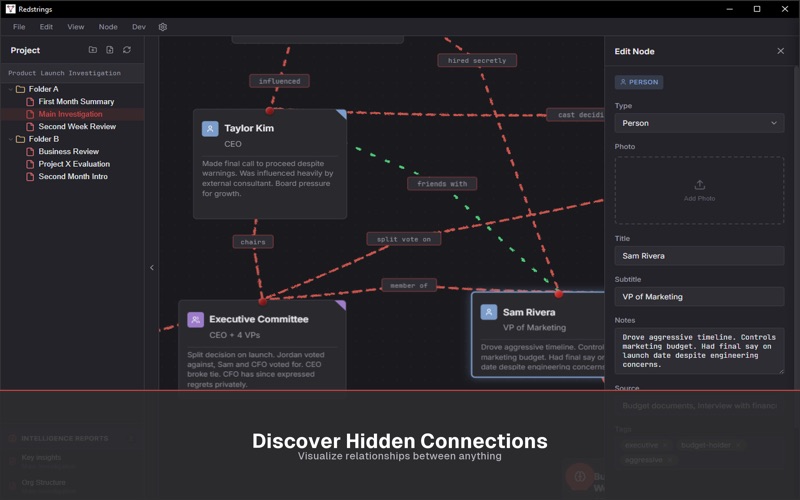
Task: Click the red connector dot on Executive Committee
Action: (263, 302)
